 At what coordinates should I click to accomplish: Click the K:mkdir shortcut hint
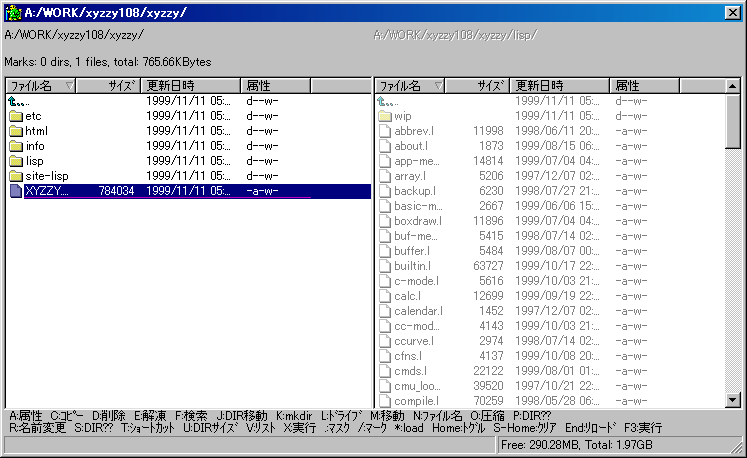pyautogui.click(x=294, y=416)
